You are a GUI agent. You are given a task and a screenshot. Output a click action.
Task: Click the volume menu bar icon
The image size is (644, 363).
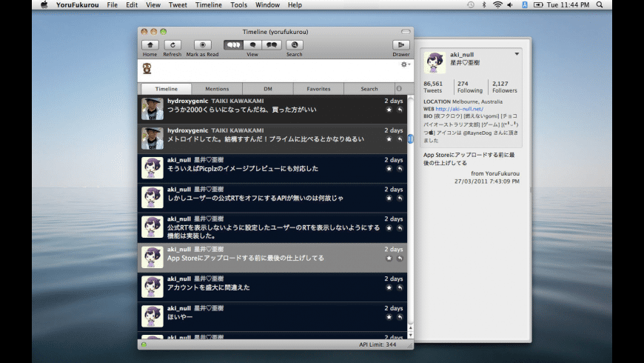[510, 5]
